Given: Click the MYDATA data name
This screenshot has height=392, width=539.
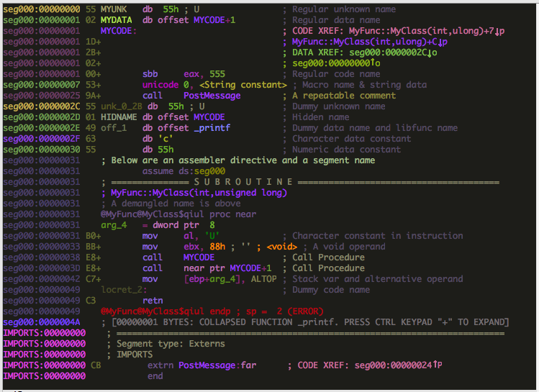Looking at the screenshot, I should point(116,20).
